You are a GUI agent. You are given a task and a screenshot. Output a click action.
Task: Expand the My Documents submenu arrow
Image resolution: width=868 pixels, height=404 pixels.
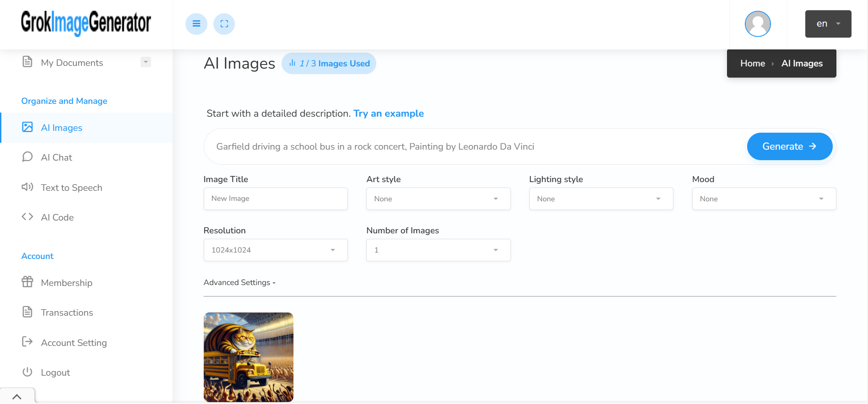point(146,62)
